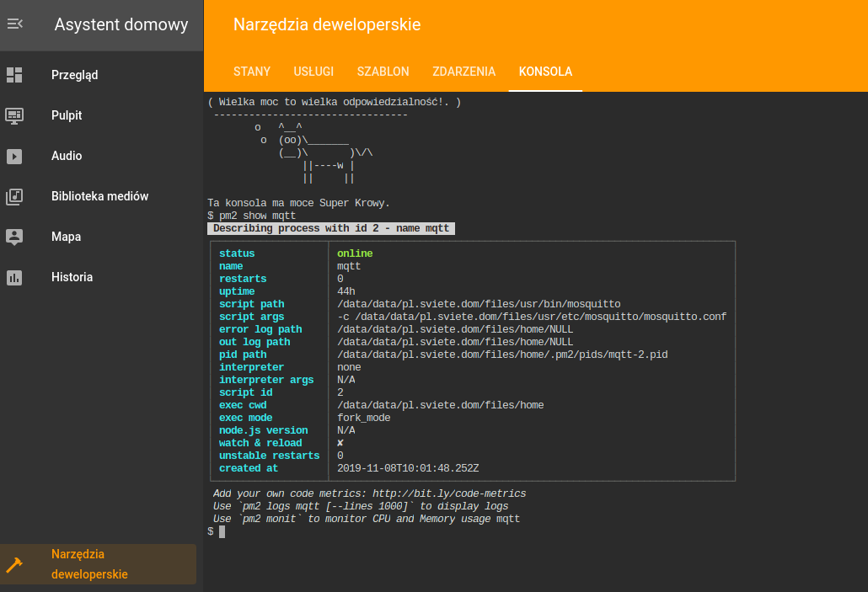
Task: Click the process name value 'mqtt'
Action: 349,266
